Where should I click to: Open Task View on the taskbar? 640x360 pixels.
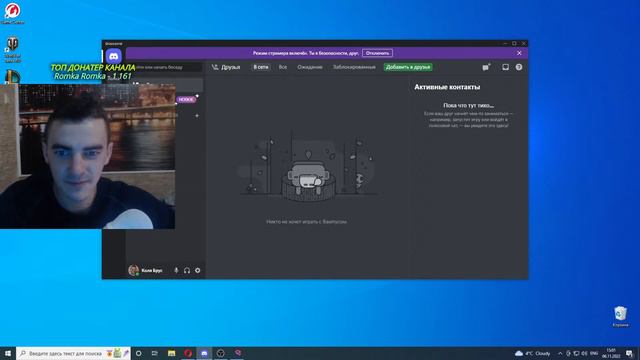155,353
